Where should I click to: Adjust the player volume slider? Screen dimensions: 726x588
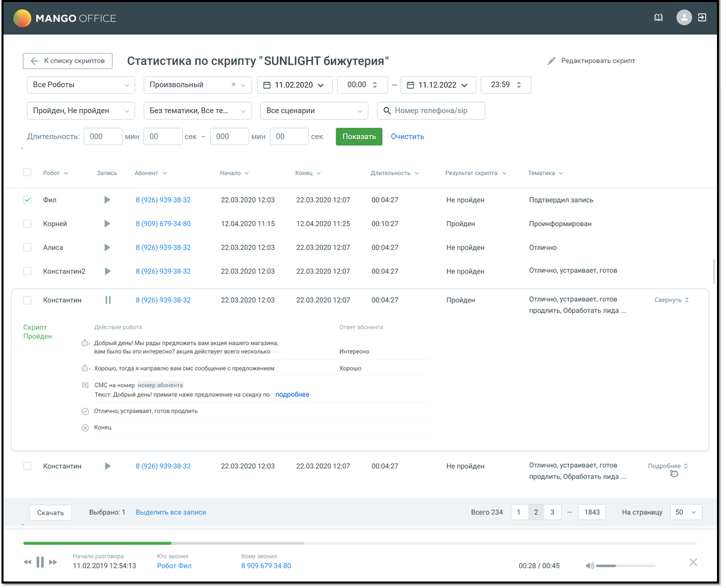pyautogui.click(x=626, y=566)
